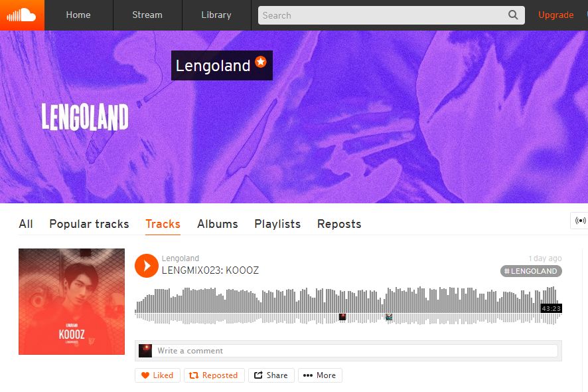The height and width of the screenshot is (392, 588).
Task: Click the #LENGOLAND tag
Action: (x=531, y=271)
